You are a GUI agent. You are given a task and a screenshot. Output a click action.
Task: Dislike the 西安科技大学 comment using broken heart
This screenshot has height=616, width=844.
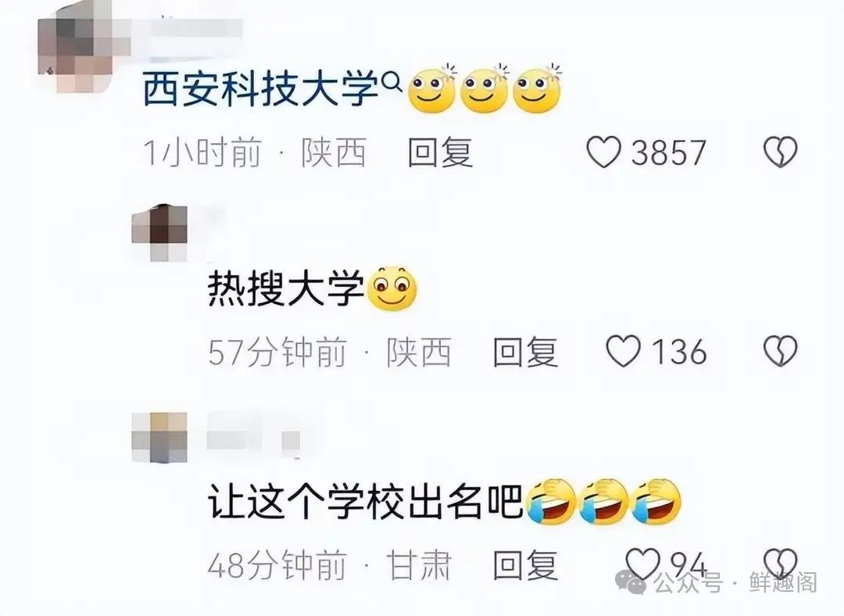[781, 152]
